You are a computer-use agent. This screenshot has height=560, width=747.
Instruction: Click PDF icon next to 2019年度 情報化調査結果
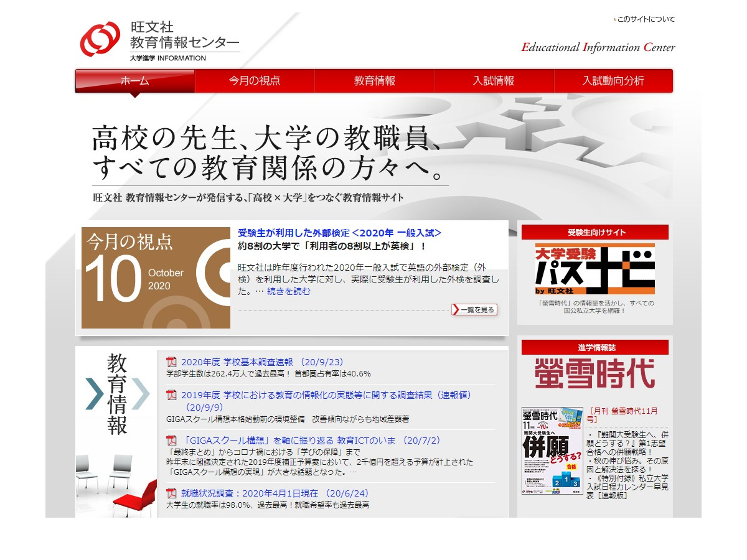point(172,394)
